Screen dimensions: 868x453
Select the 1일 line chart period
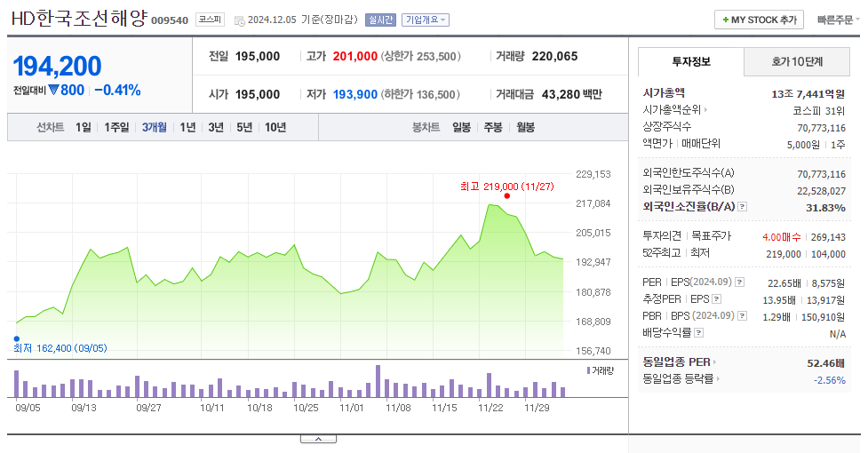(84, 128)
